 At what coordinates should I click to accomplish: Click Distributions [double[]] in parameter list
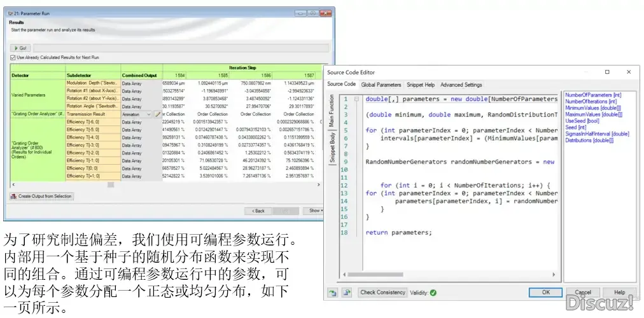coord(589,141)
